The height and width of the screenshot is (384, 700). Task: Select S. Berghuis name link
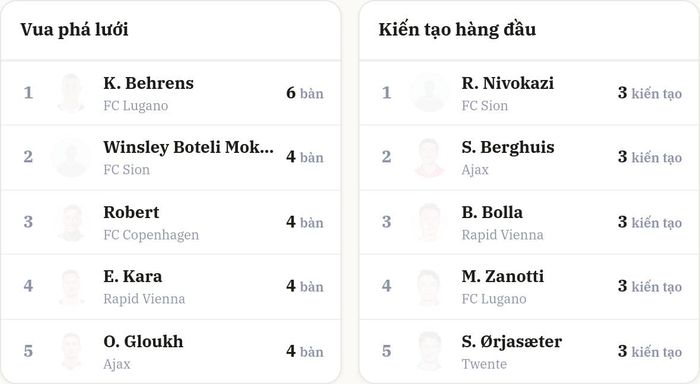[x=508, y=147]
